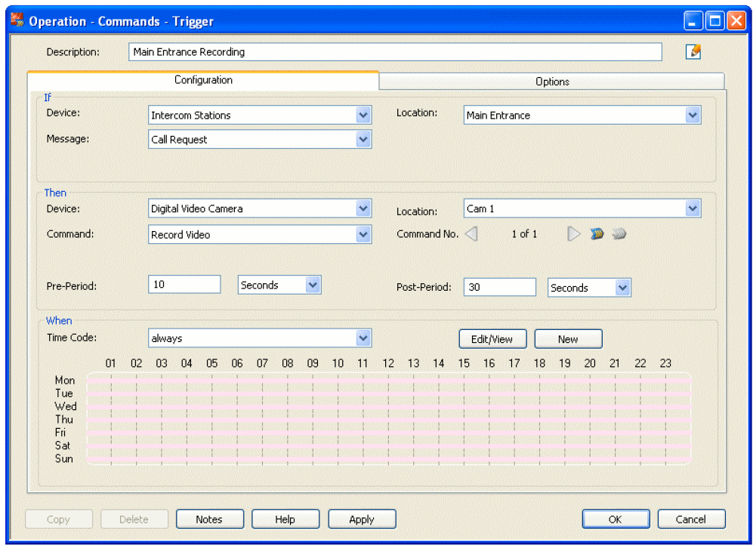Image resolution: width=756 pixels, height=549 pixels.
Task: Click the blue add command icon
Action: [597, 234]
